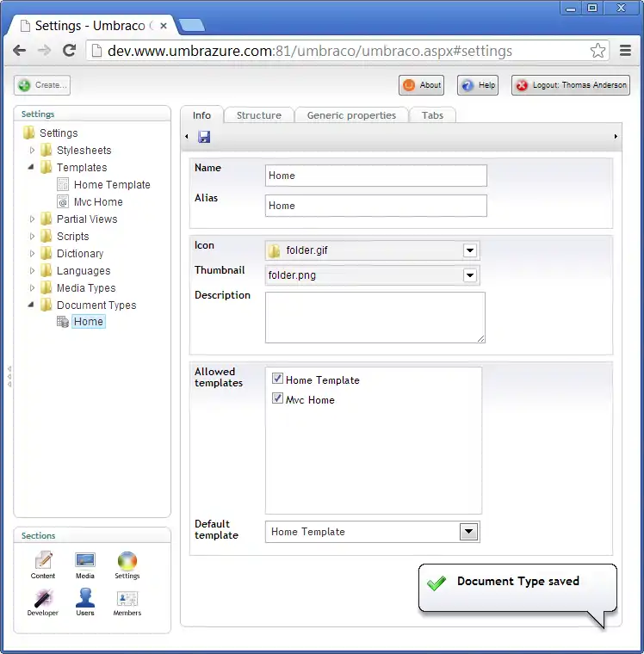Click the save disk icon in toolbar
The width and height of the screenshot is (644, 654).
click(204, 136)
